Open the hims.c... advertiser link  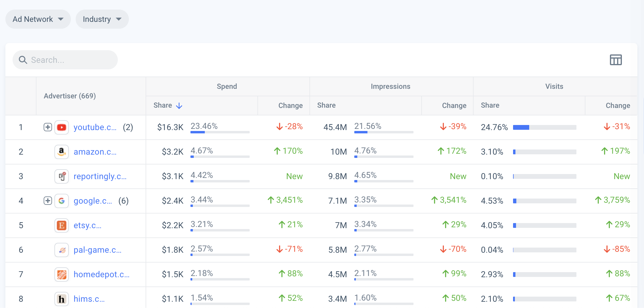point(89,299)
